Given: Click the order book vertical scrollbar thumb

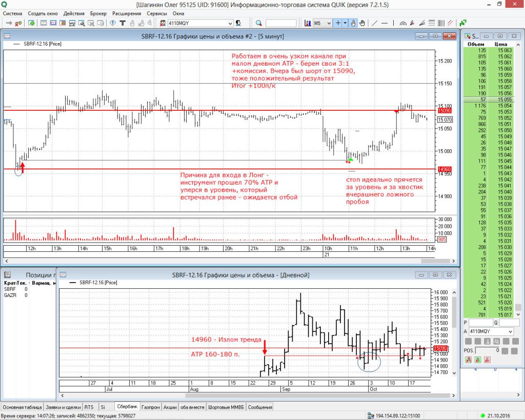Looking at the screenshot, I should pyautogui.click(x=518, y=307).
